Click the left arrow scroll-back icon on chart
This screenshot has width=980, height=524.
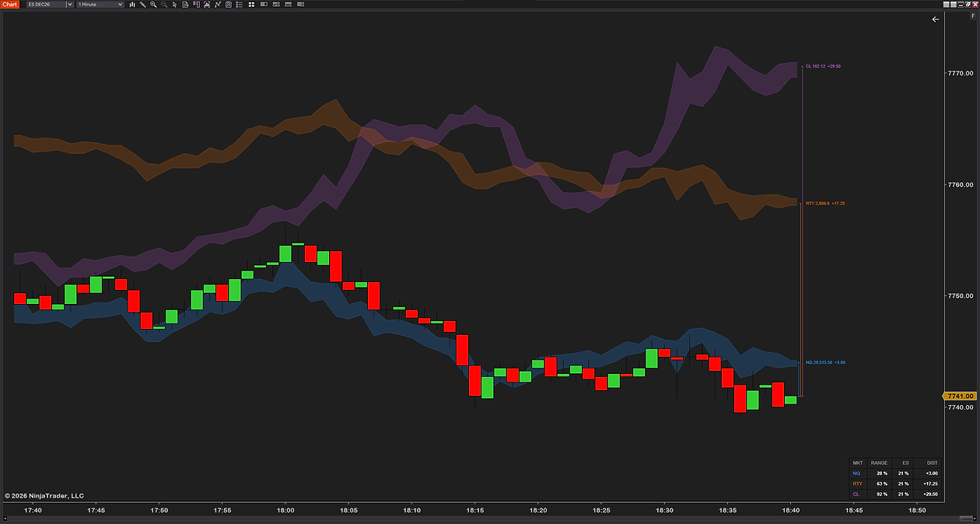(936, 19)
